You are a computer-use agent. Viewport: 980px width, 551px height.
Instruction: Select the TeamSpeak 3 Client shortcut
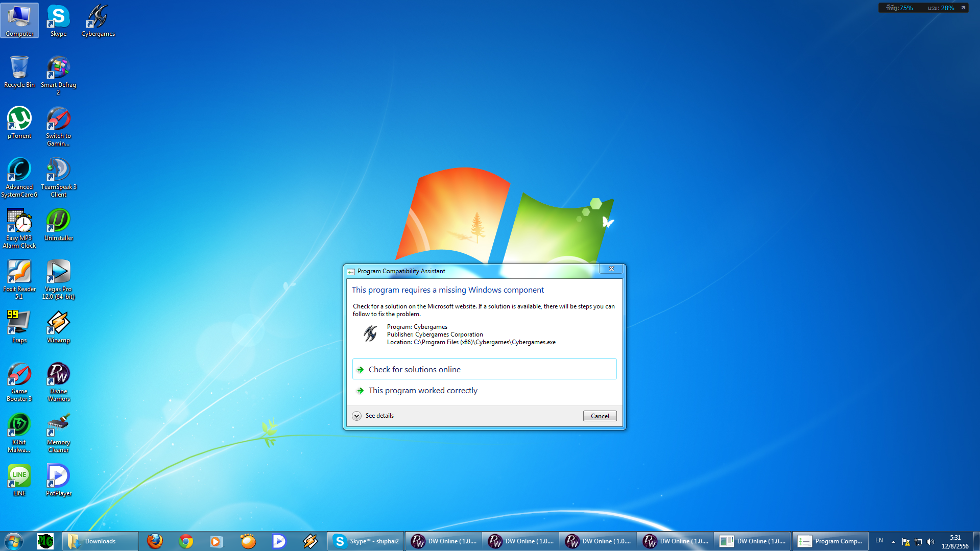[x=58, y=177]
